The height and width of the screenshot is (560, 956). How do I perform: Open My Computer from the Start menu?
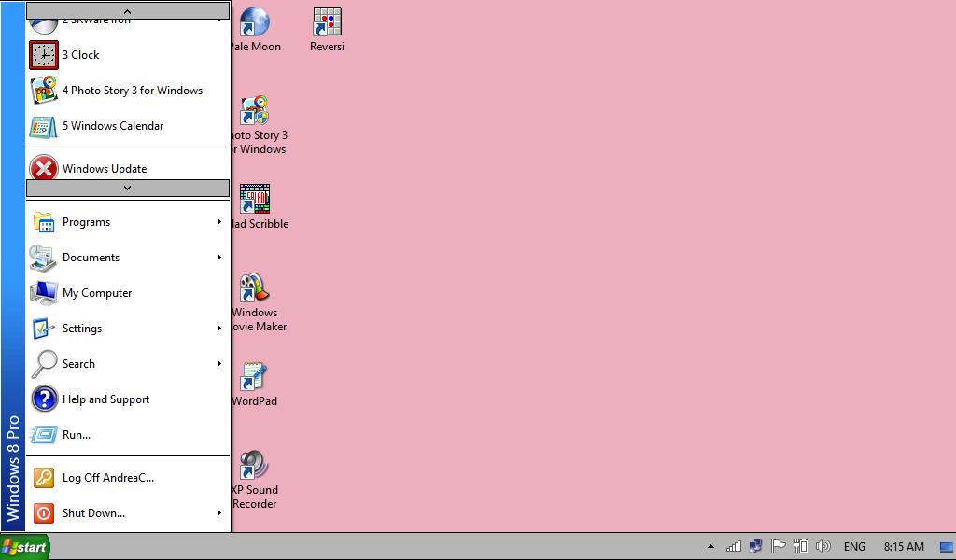(x=97, y=293)
